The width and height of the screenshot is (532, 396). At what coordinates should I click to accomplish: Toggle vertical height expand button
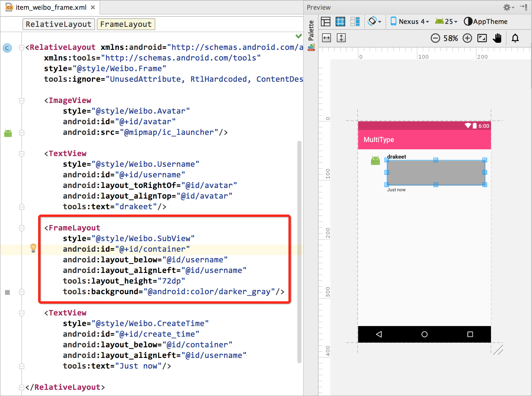point(341,38)
